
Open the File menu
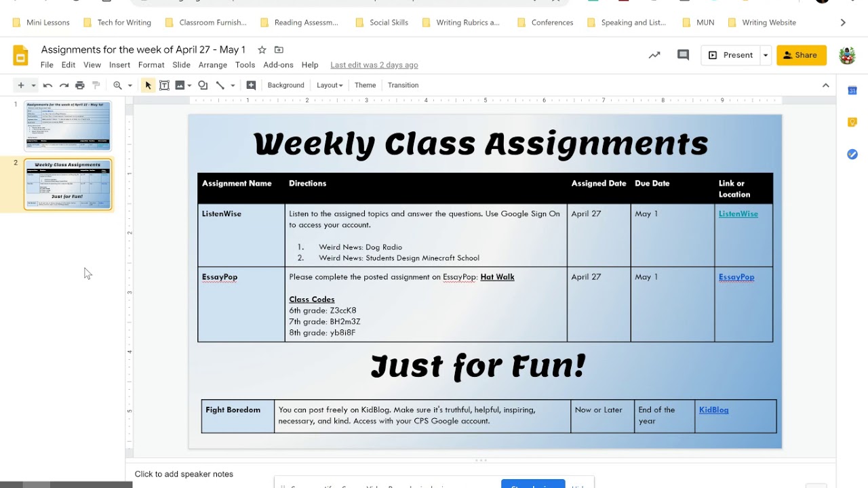point(47,65)
